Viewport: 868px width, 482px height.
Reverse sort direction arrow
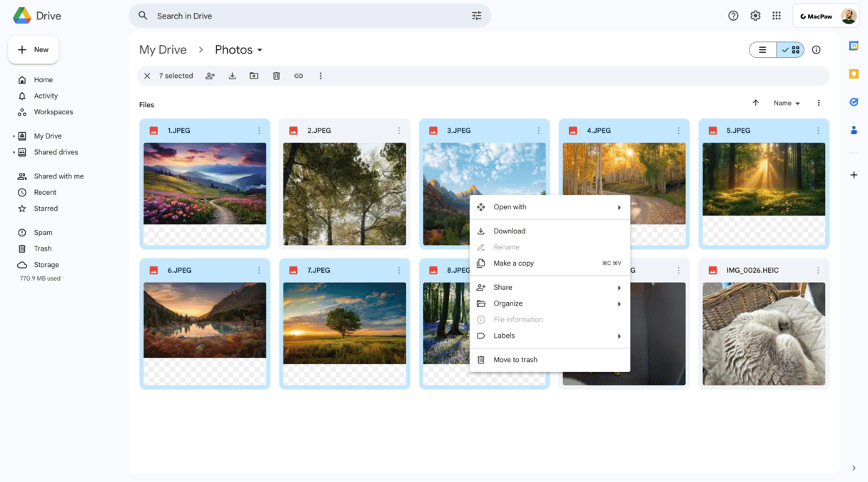[755, 103]
